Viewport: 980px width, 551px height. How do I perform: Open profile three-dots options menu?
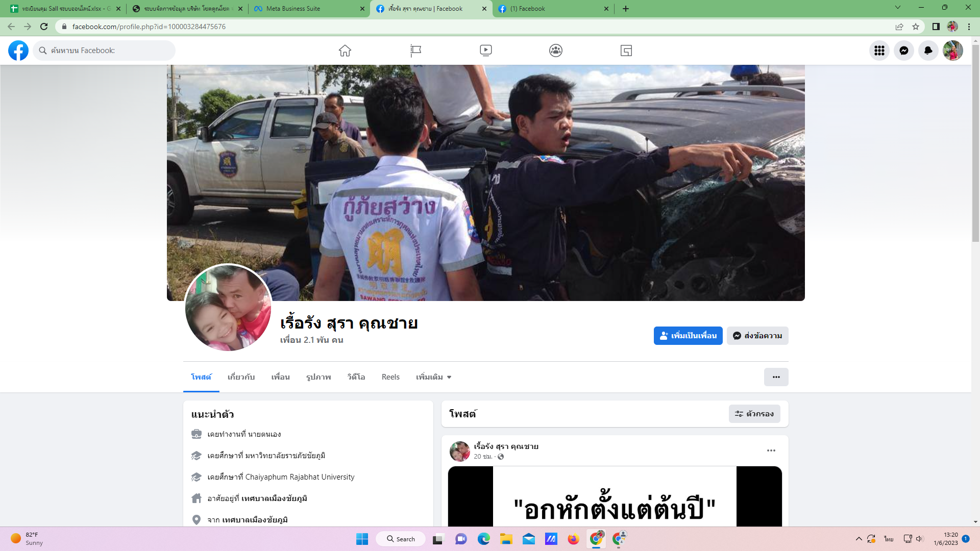[776, 377]
